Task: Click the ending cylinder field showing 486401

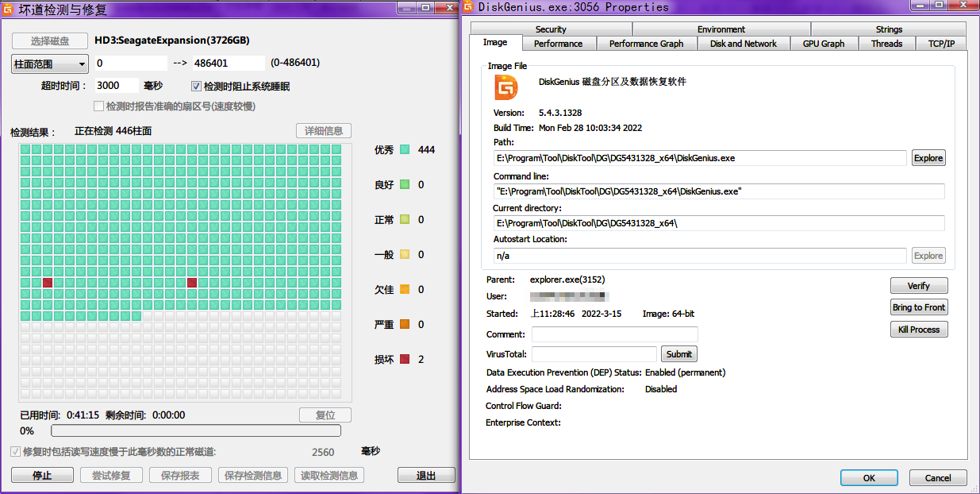Action: tap(229, 63)
